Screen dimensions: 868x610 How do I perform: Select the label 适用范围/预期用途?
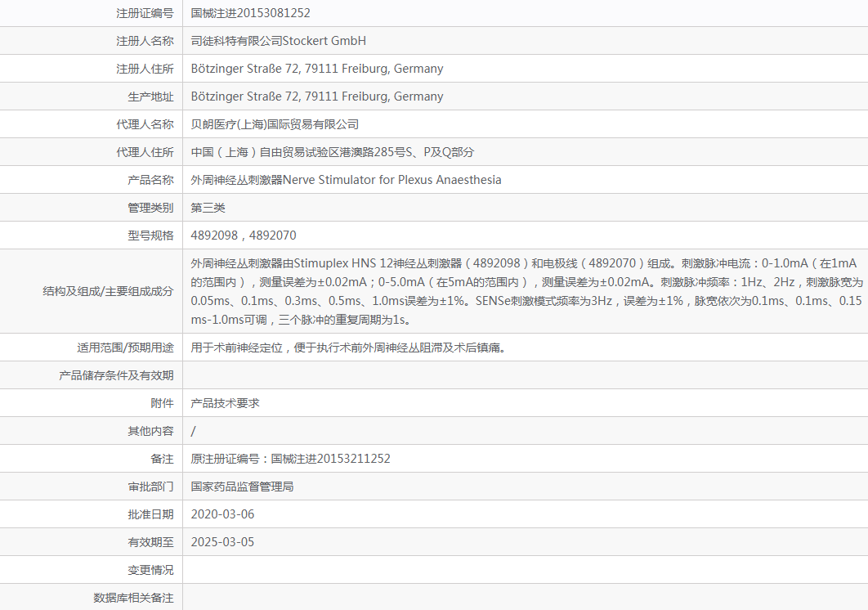125,348
